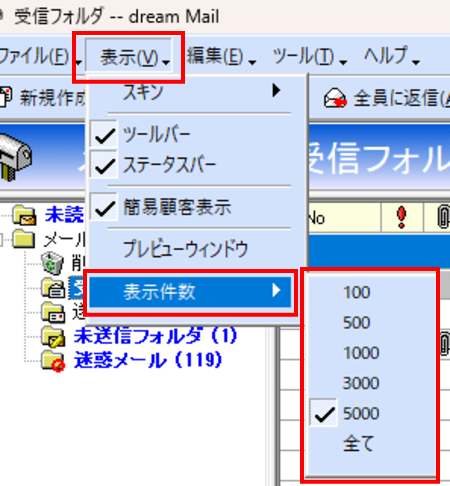This screenshot has height=486, width=450.
Task: Open the 迷惑メール (119) spam folder
Action: (x=148, y=360)
